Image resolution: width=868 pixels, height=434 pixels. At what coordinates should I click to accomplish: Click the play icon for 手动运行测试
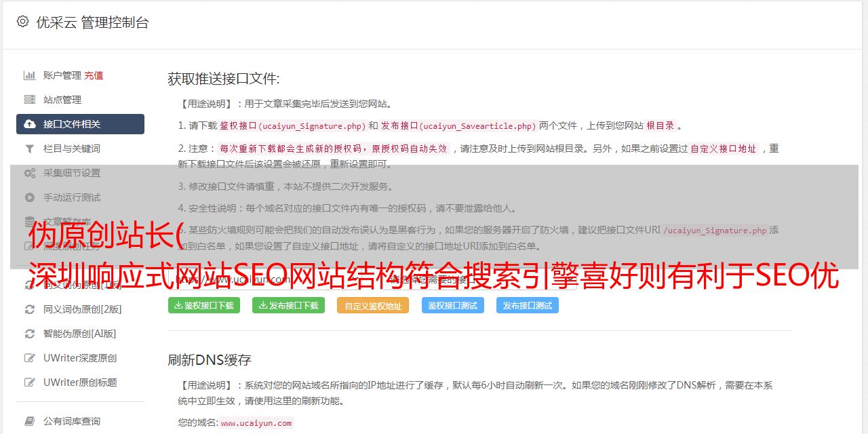click(30, 197)
